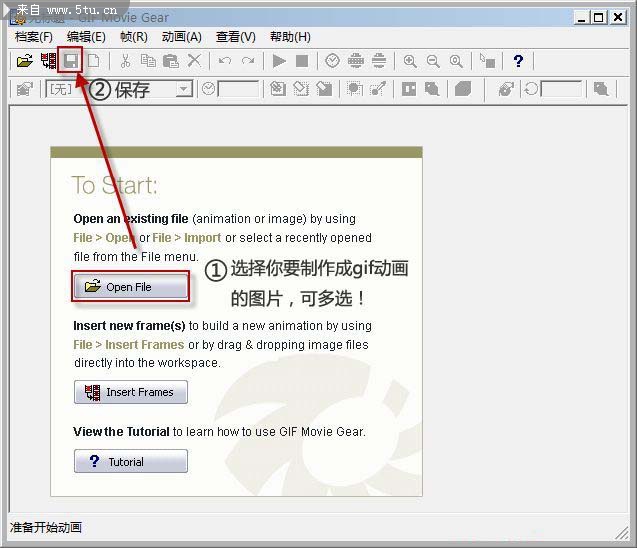637x548 pixels.
Task: Click the Undo arrow icon
Action: click(x=225, y=61)
